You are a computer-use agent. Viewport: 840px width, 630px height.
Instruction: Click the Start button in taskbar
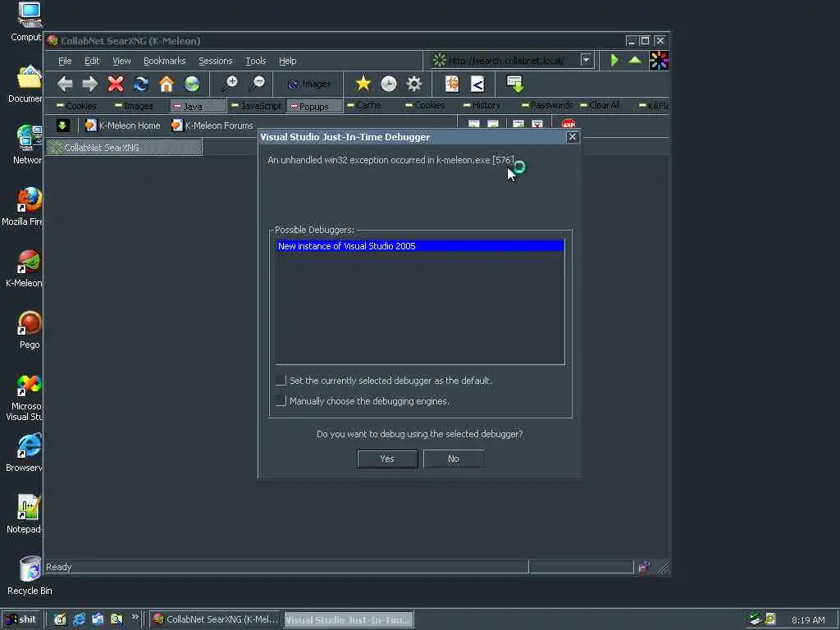[21, 619]
